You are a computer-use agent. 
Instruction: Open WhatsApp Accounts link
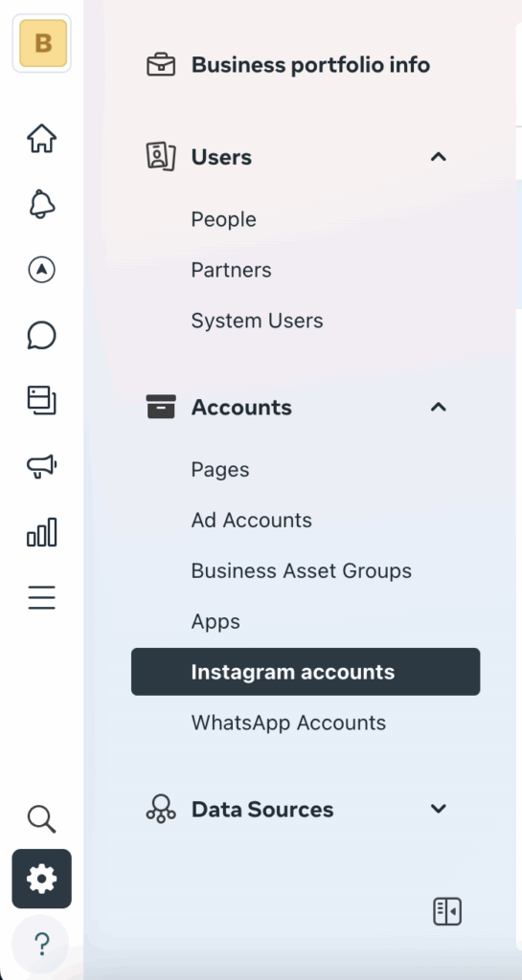coord(288,723)
